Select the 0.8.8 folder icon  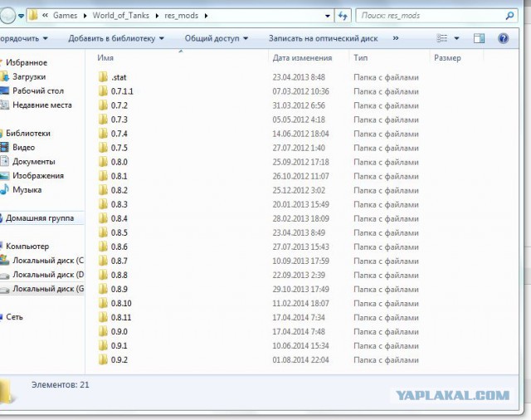pos(103,275)
